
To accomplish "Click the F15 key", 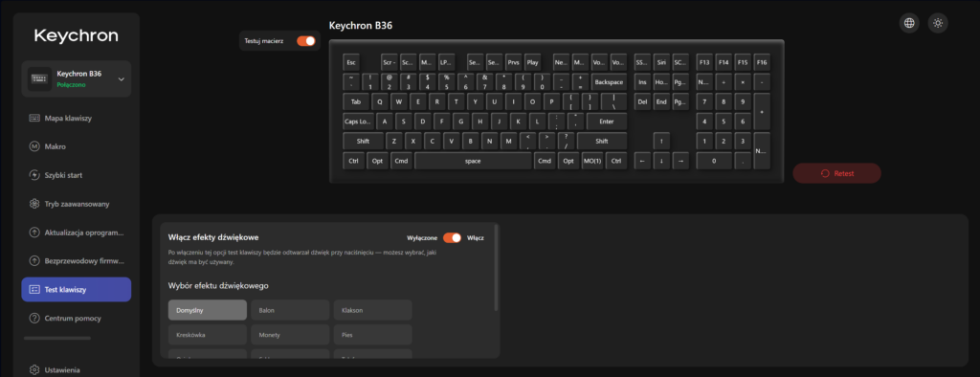I will pos(743,62).
